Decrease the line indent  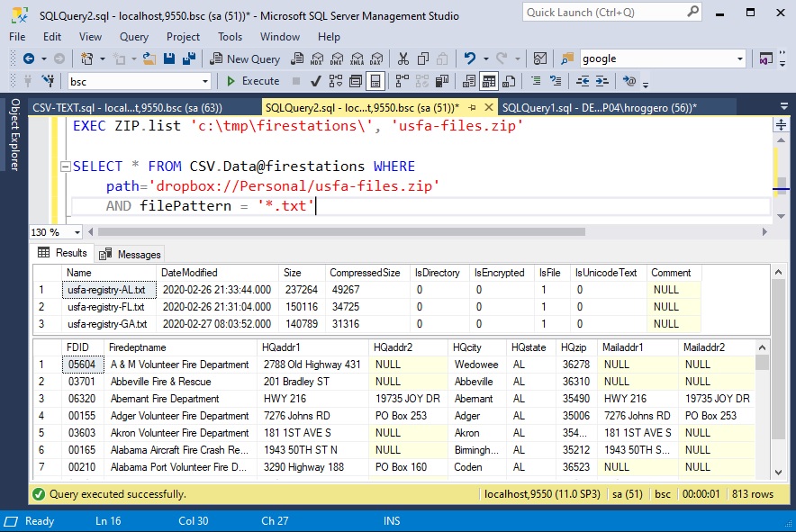pyautogui.click(x=583, y=81)
